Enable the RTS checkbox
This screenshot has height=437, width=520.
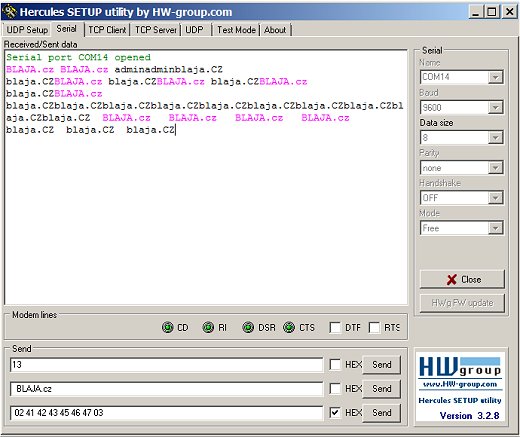[374, 327]
